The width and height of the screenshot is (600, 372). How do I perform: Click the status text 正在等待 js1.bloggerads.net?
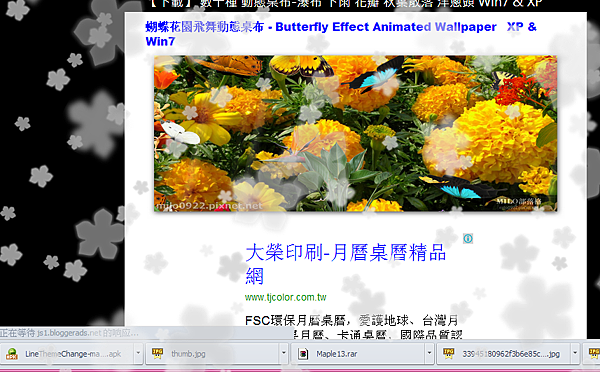[x=69, y=333]
